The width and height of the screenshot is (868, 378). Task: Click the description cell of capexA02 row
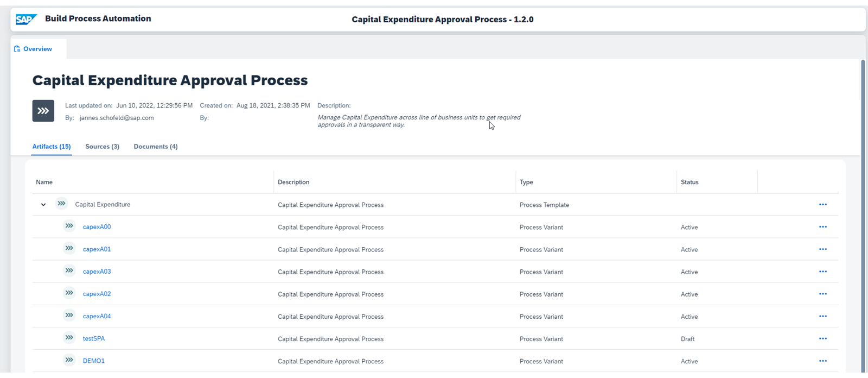click(330, 294)
